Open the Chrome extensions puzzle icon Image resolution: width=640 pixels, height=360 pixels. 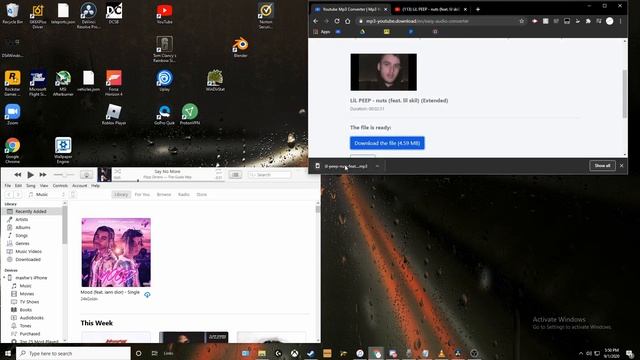588,21
